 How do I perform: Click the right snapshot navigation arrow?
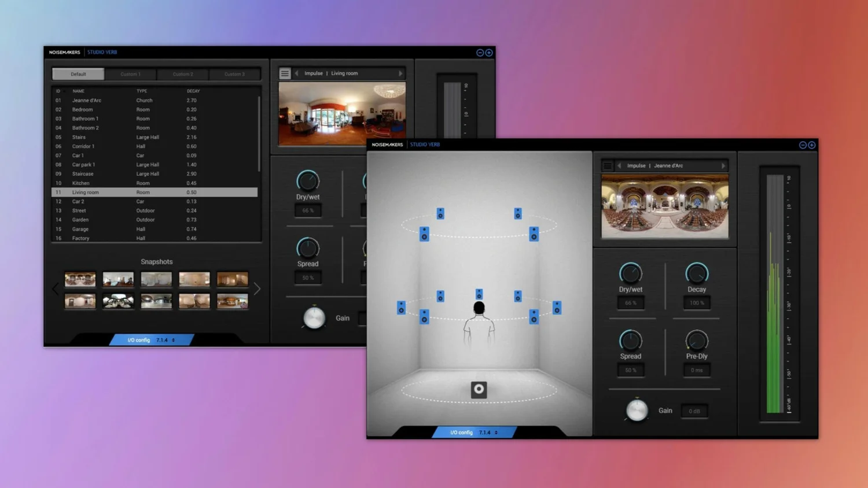coord(257,289)
